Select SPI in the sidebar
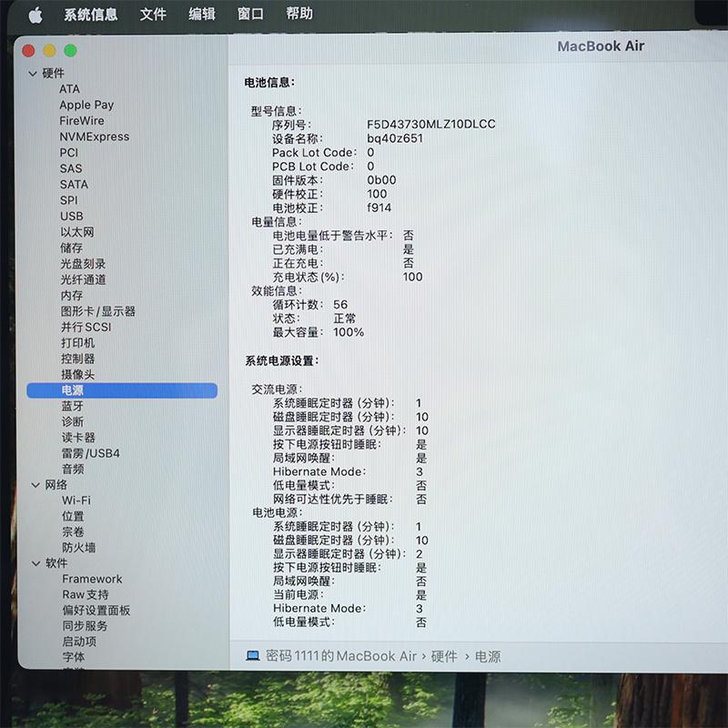Viewport: 728px width, 728px height. pos(69,200)
